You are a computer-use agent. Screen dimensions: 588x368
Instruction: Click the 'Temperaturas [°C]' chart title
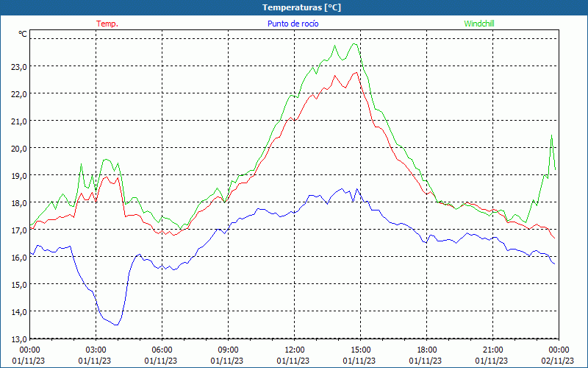[x=301, y=7]
